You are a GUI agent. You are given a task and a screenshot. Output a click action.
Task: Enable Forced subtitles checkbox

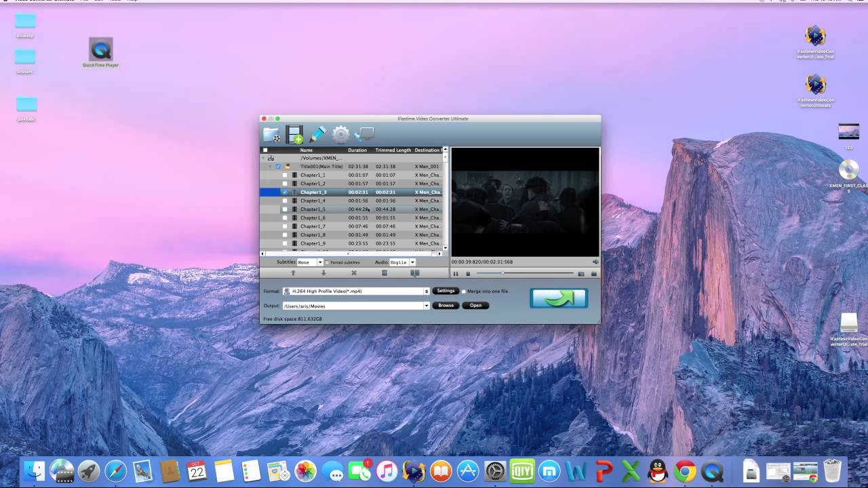click(326, 262)
